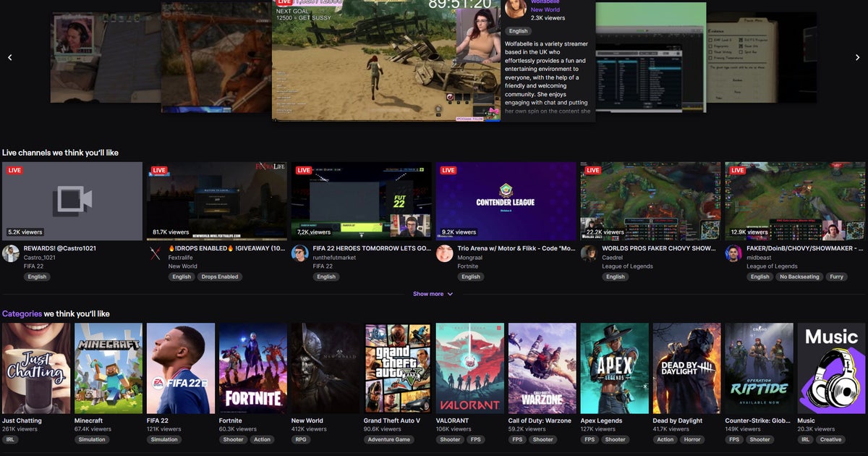
Task: Open Caedrel channel avatar
Action: (x=590, y=253)
